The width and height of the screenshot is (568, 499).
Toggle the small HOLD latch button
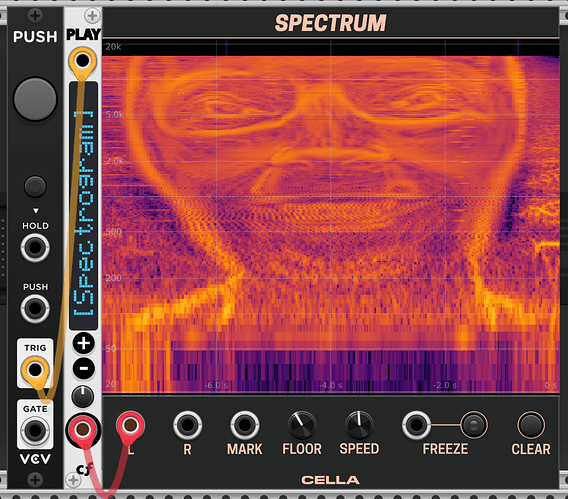35,187
